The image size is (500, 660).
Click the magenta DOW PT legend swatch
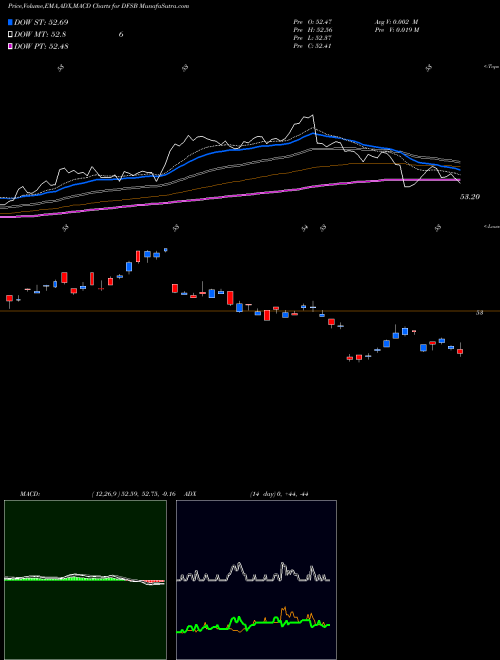[10, 46]
